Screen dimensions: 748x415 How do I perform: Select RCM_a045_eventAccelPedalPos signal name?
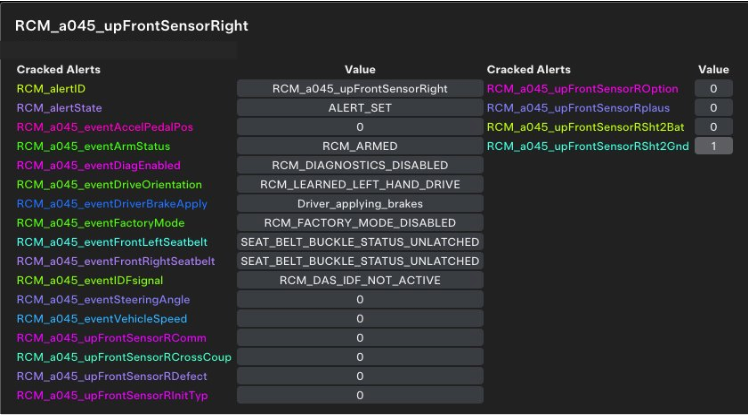104,127
